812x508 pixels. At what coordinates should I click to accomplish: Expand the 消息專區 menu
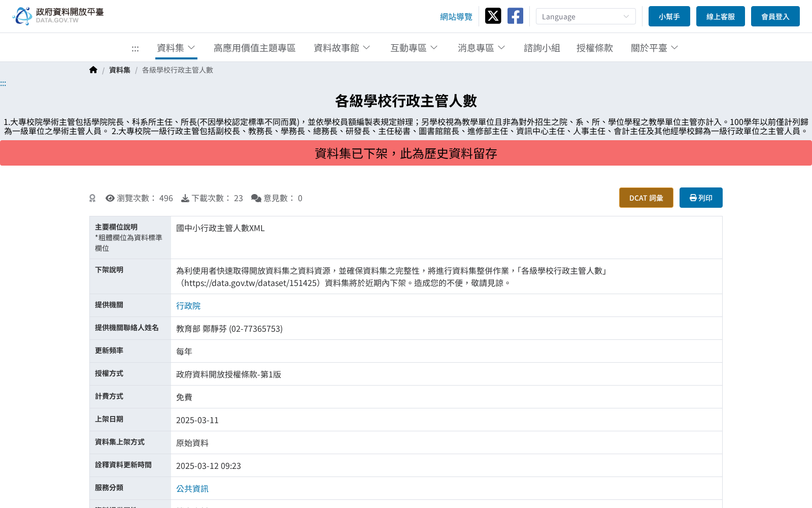482,48
